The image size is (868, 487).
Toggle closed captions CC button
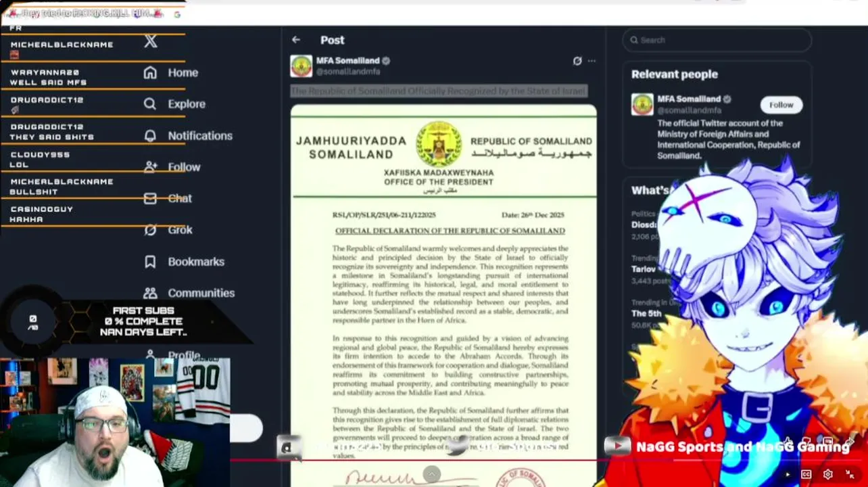[x=806, y=474]
